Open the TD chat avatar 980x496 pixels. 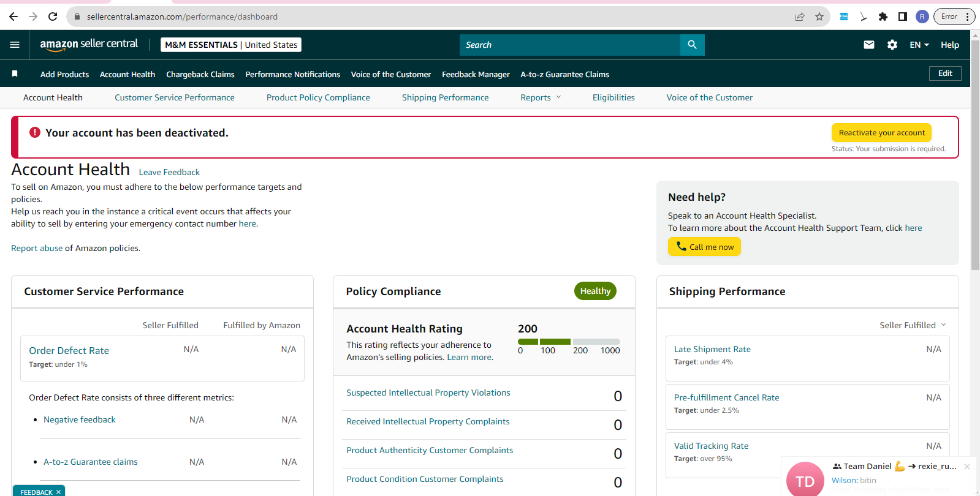point(805,479)
